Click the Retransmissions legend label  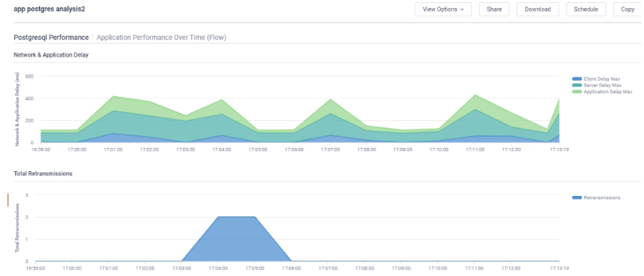[x=602, y=198]
